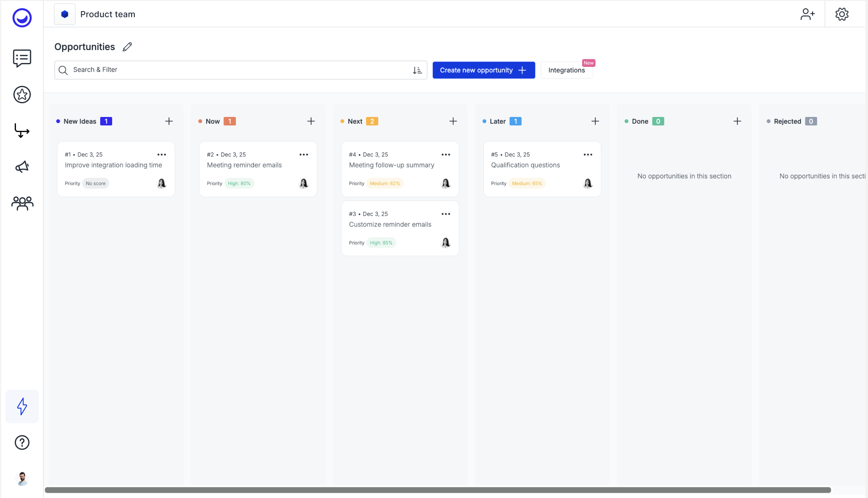Open the sort order dropdown in search bar
The height and width of the screenshot is (498, 868).
tap(417, 70)
